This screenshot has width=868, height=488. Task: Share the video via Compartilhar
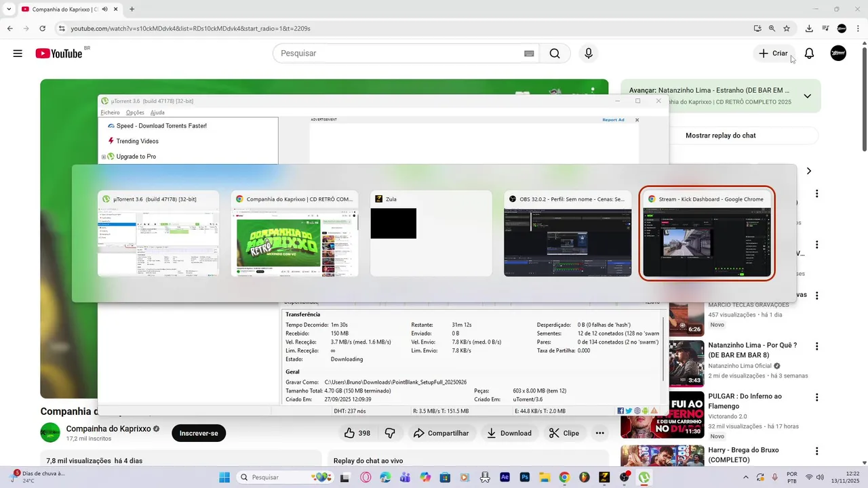(441, 433)
